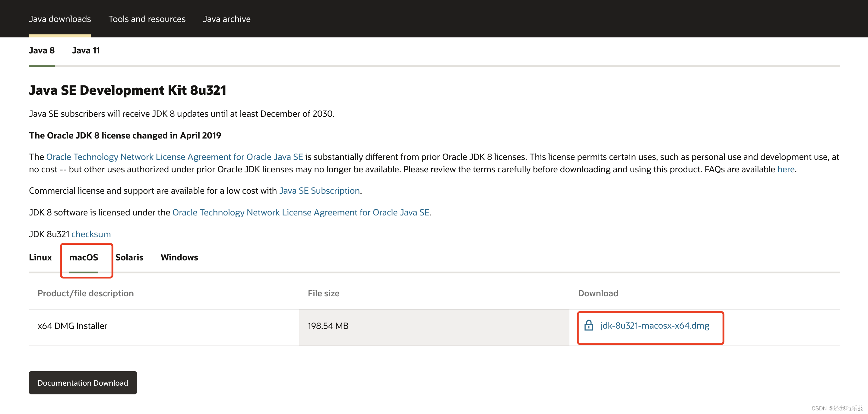Open license agreement link after 'licensed under the'

pos(301,212)
